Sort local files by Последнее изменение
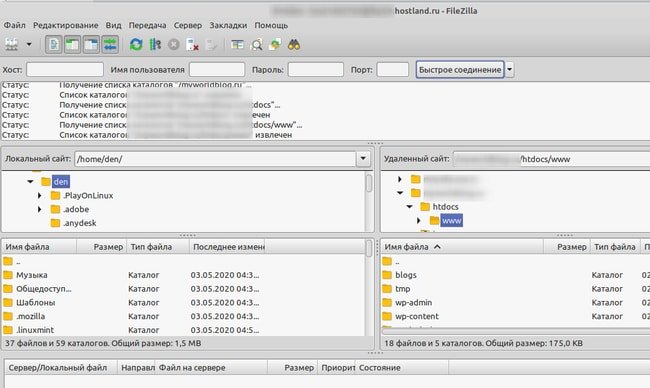Viewport: 650px width, 388px height. (227, 247)
